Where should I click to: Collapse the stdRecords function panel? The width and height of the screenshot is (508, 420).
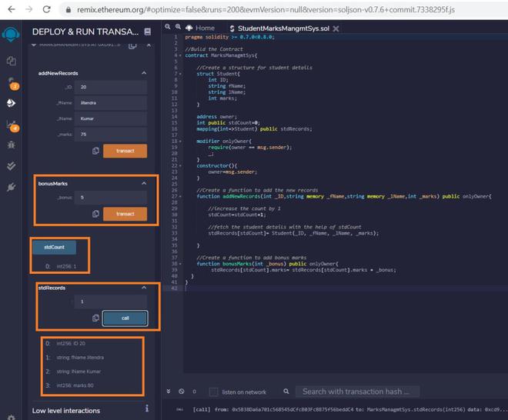[x=144, y=287]
